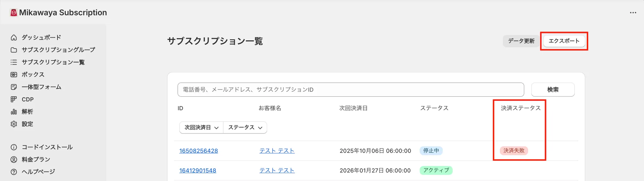Open 料金プラン in the sidebar
The height and width of the screenshot is (181, 644).
pyautogui.click(x=36, y=160)
